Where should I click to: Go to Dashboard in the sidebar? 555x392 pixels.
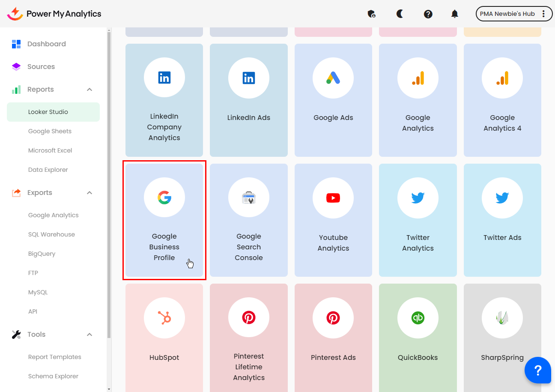[x=46, y=44]
